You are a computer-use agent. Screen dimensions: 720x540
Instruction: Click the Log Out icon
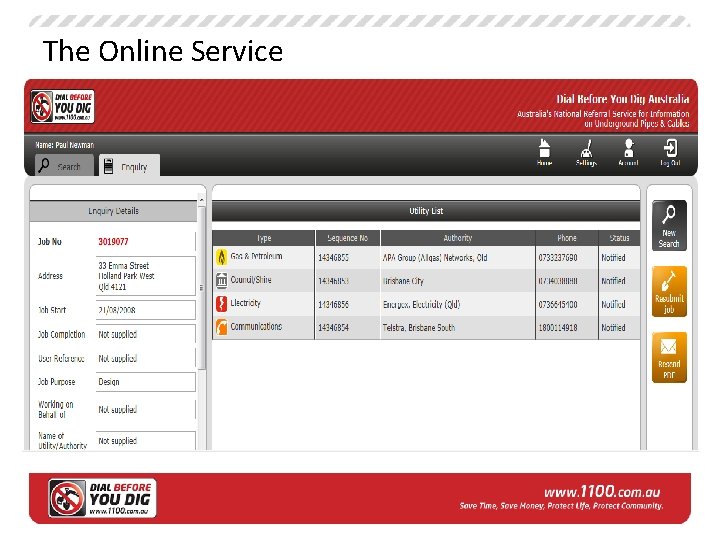(x=670, y=152)
